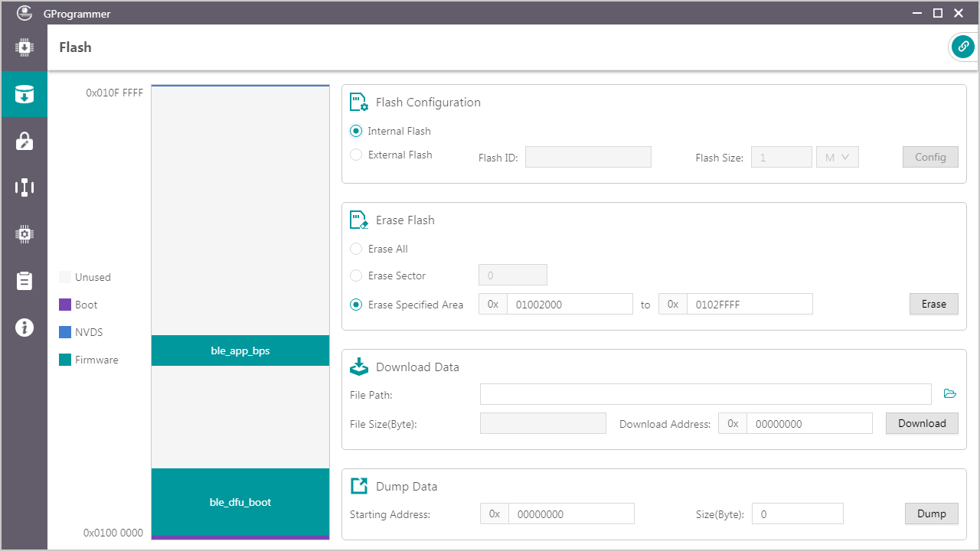Click the ble_app_bps firmware block

240,350
